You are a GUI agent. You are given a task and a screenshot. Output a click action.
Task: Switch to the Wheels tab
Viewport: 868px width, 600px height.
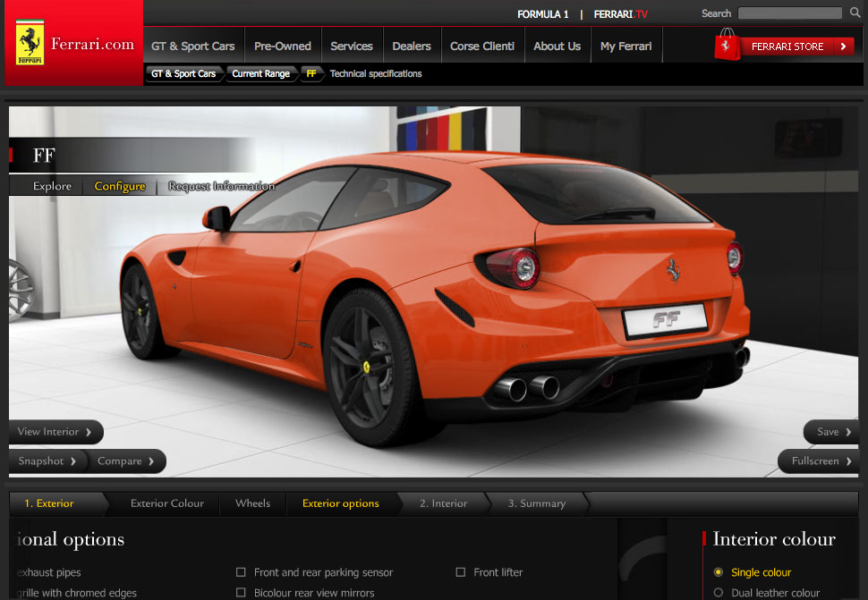[252, 503]
